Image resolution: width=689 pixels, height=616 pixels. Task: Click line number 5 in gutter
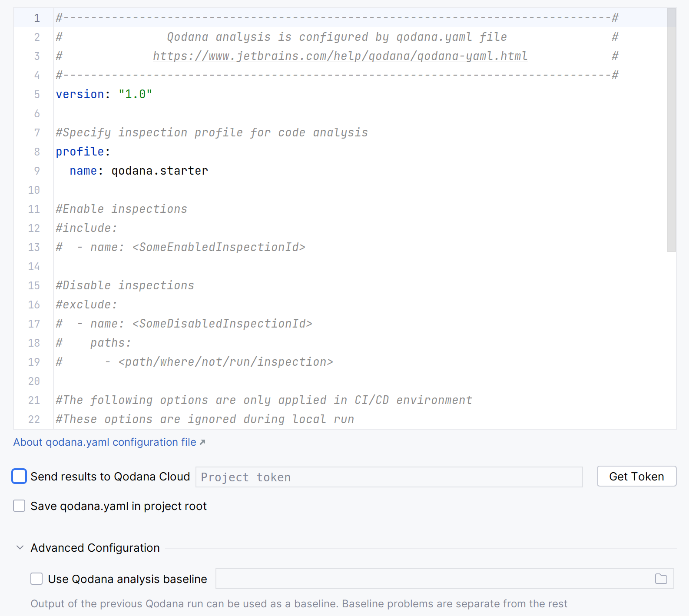[37, 94]
